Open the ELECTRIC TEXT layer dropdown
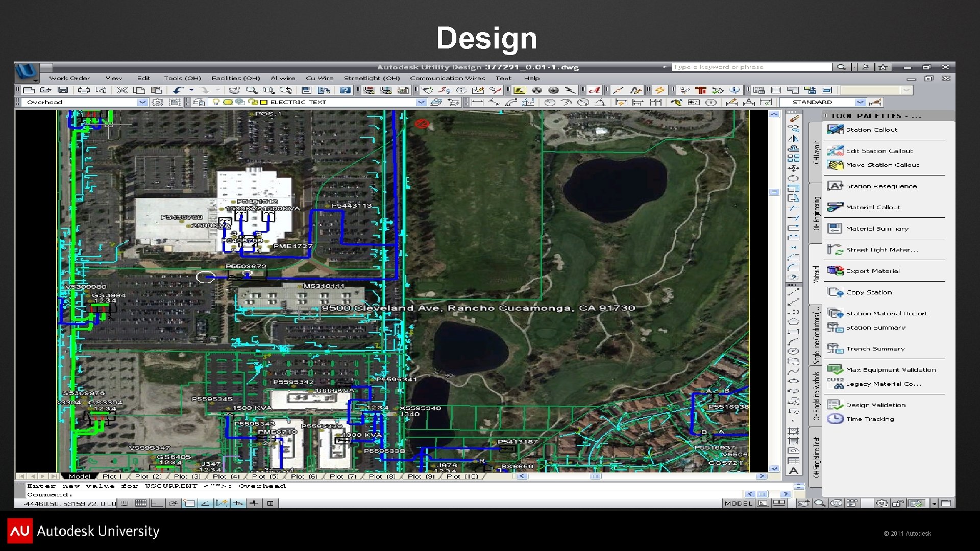The image size is (980, 551). pos(421,102)
